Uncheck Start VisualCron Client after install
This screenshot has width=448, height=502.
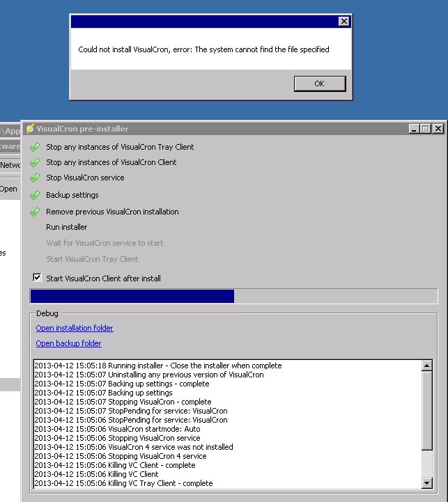pos(37,279)
